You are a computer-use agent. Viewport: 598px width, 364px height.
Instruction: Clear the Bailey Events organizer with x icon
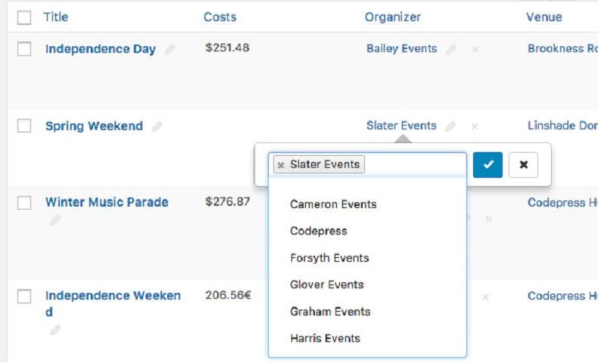pyautogui.click(x=475, y=49)
